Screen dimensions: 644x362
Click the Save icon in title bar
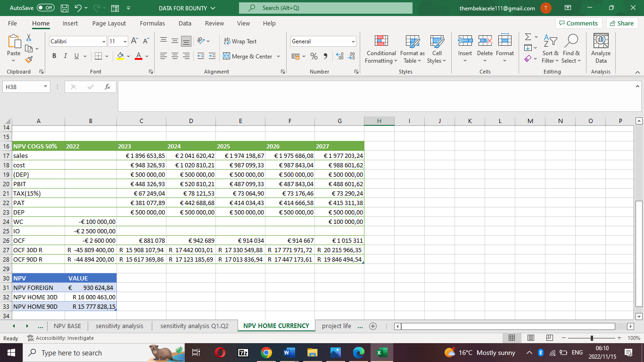click(x=65, y=8)
